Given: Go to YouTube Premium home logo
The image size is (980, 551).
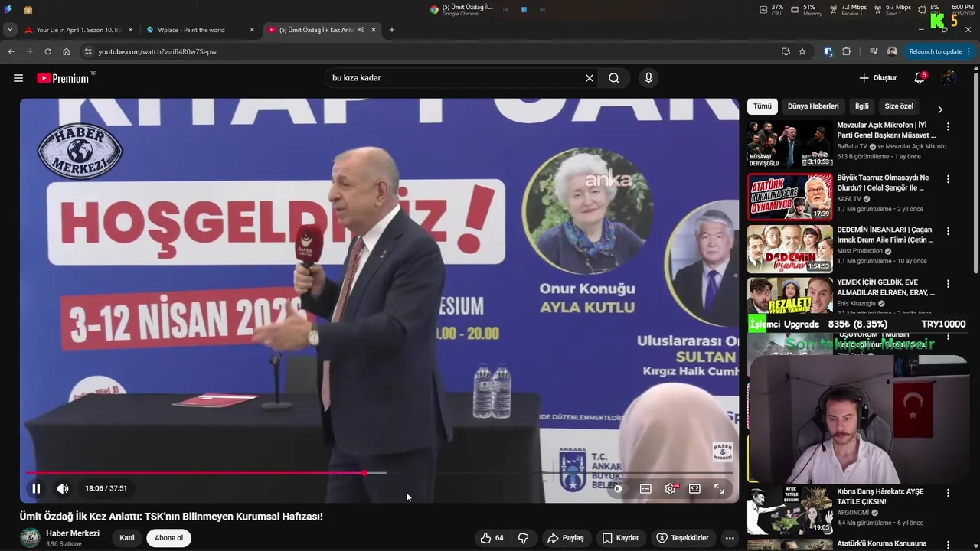Looking at the screenshot, I should (x=63, y=78).
